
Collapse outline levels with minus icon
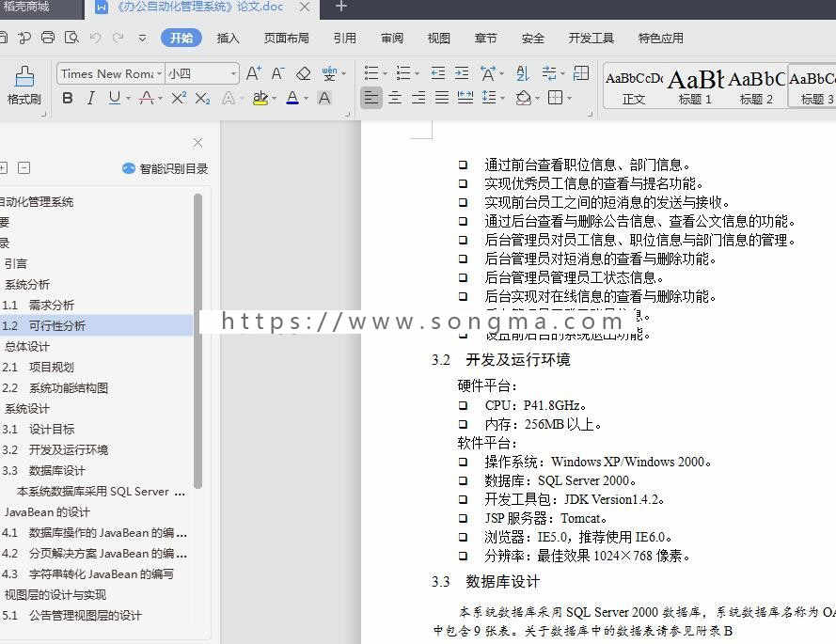click(x=24, y=168)
